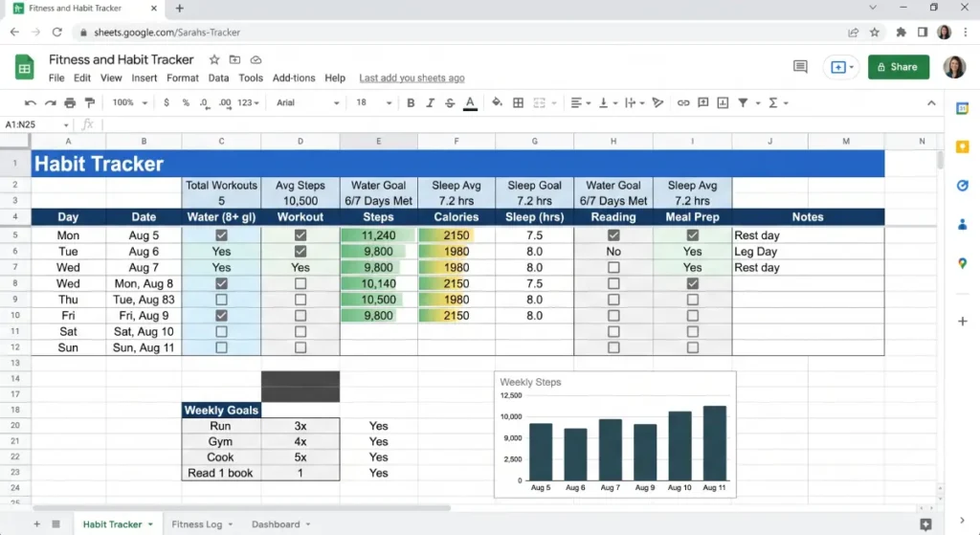Create a filter with funnel icon
This screenshot has width=980, height=535.
[743, 103]
